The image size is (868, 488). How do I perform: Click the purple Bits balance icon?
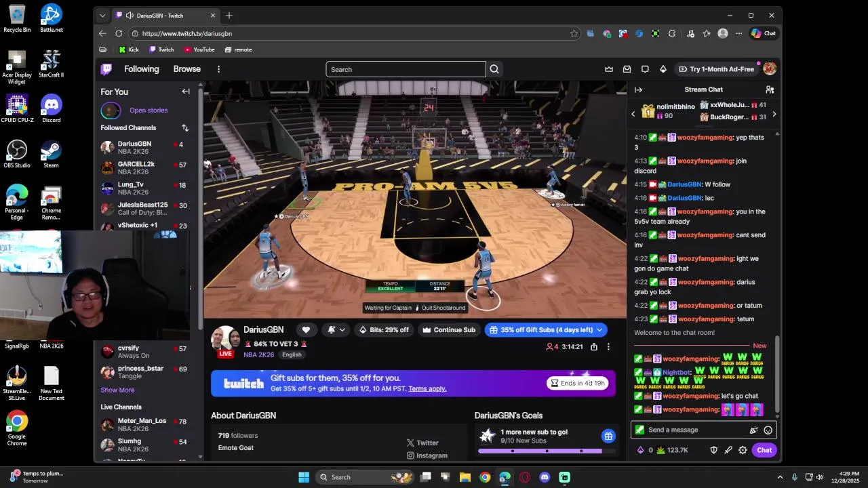click(x=641, y=450)
